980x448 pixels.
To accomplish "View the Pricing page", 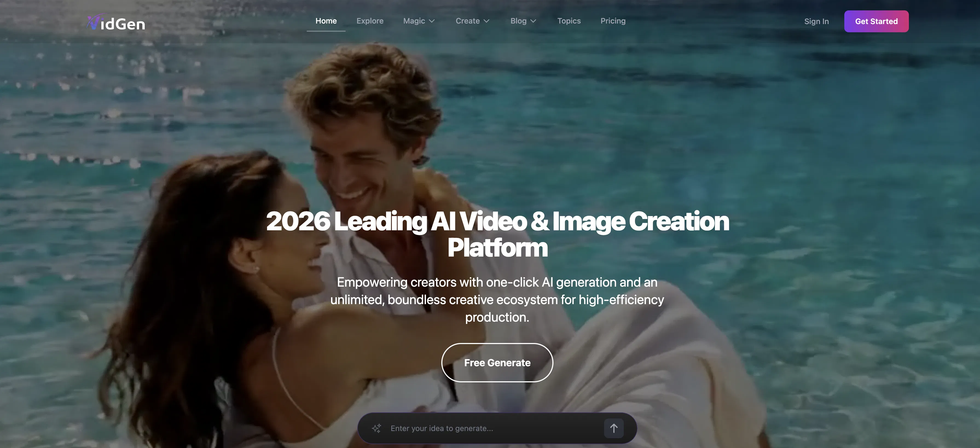I will point(613,21).
